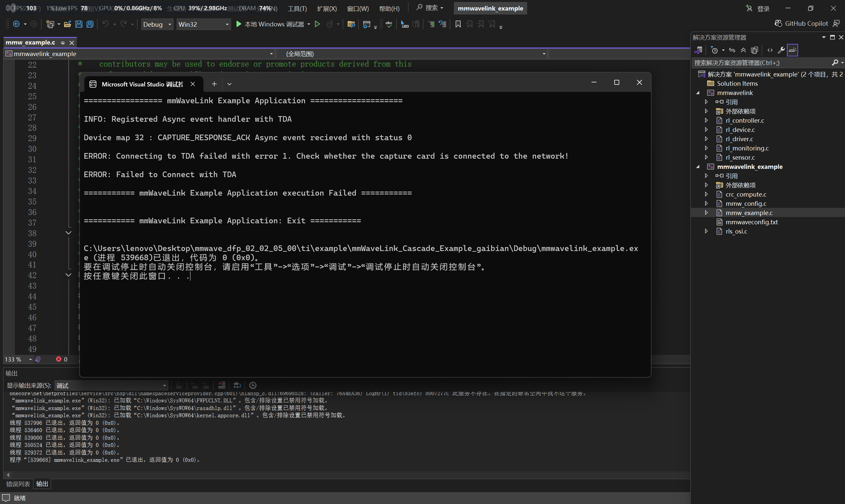Select the Solution Items folder

pyautogui.click(x=732, y=83)
